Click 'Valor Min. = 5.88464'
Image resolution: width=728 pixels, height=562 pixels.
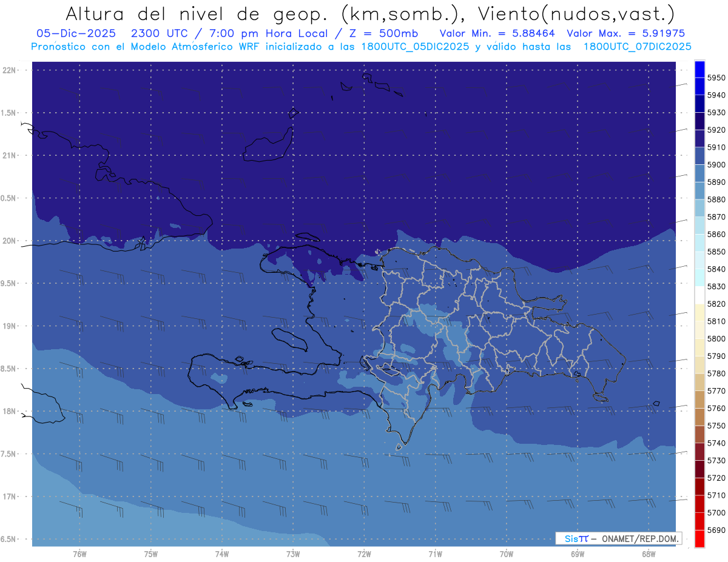[x=497, y=33]
